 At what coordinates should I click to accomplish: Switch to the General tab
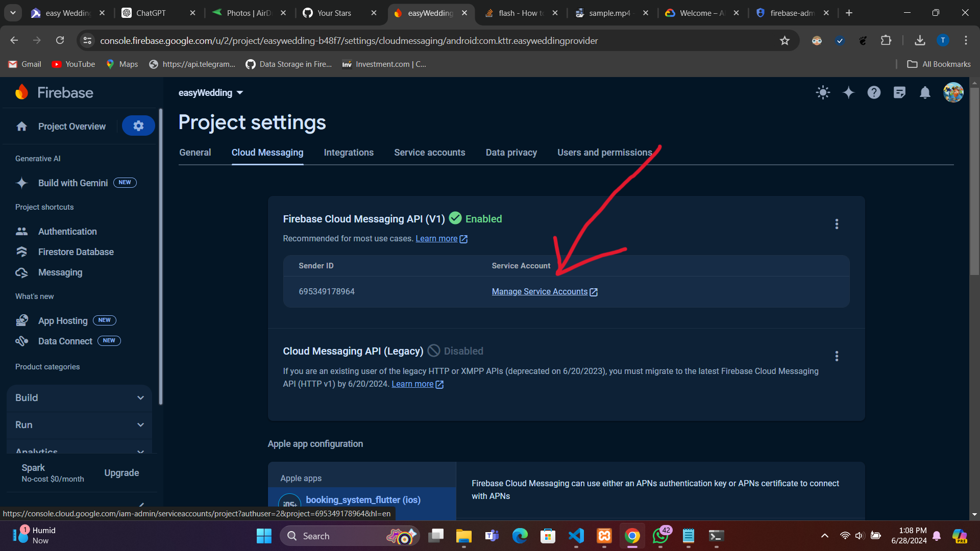pyautogui.click(x=195, y=153)
